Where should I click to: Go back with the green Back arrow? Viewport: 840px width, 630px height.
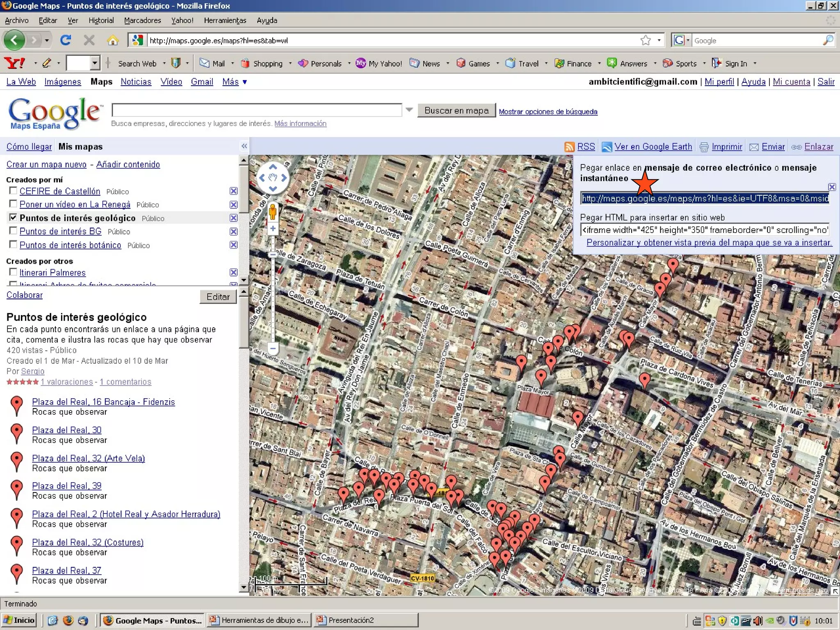pos(14,40)
